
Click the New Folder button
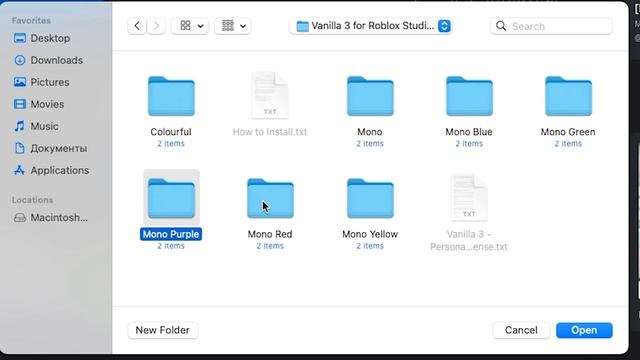[x=163, y=330]
